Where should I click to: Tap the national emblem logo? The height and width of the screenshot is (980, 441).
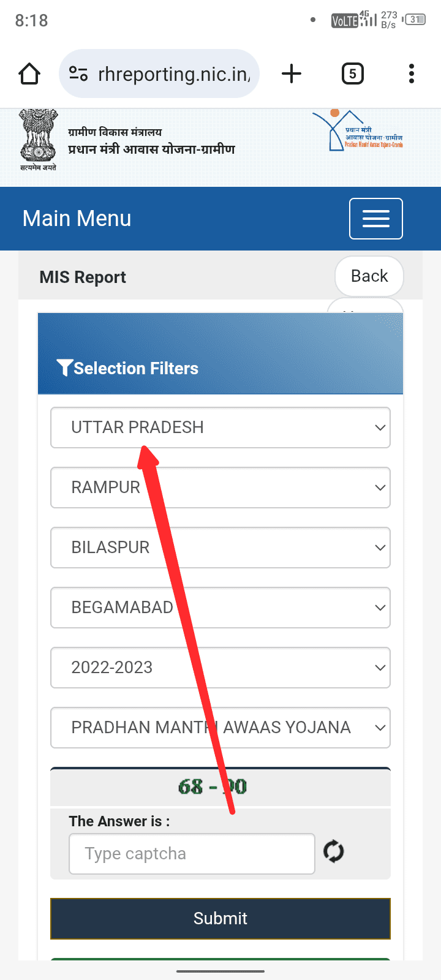tap(38, 140)
